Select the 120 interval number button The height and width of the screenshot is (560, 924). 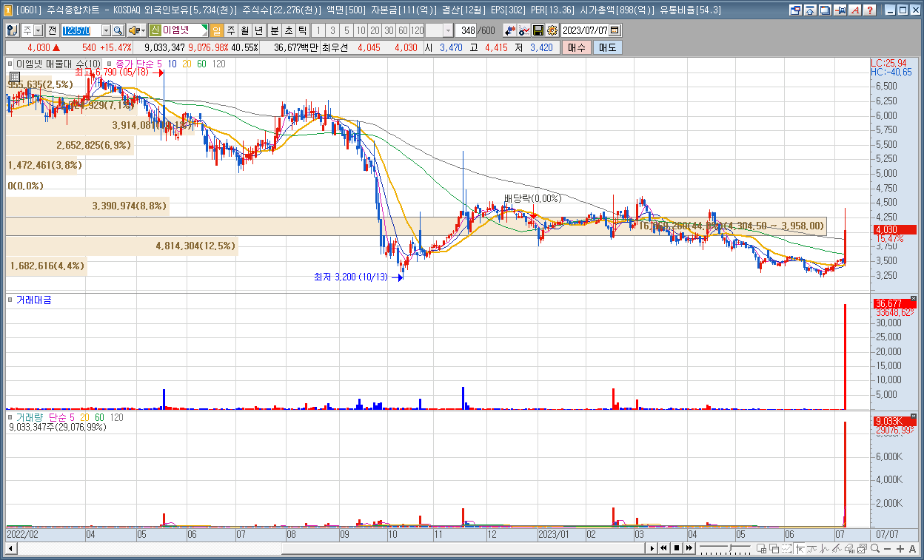tap(417, 30)
